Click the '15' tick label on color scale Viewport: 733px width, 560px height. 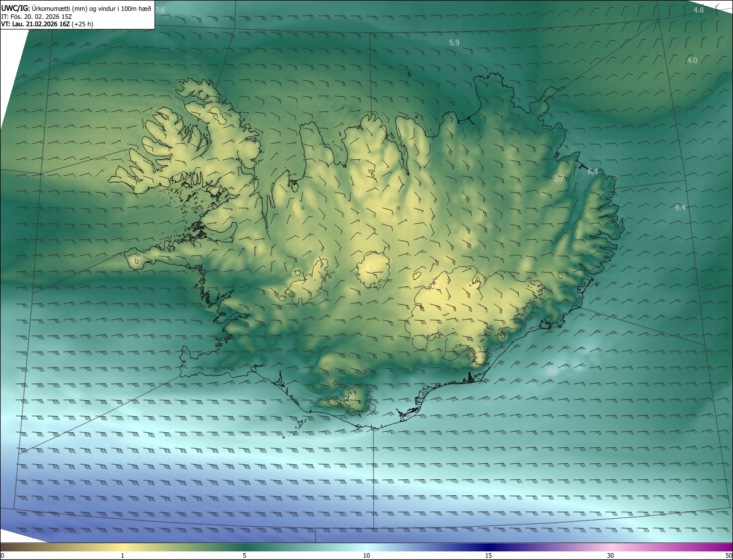(488, 555)
